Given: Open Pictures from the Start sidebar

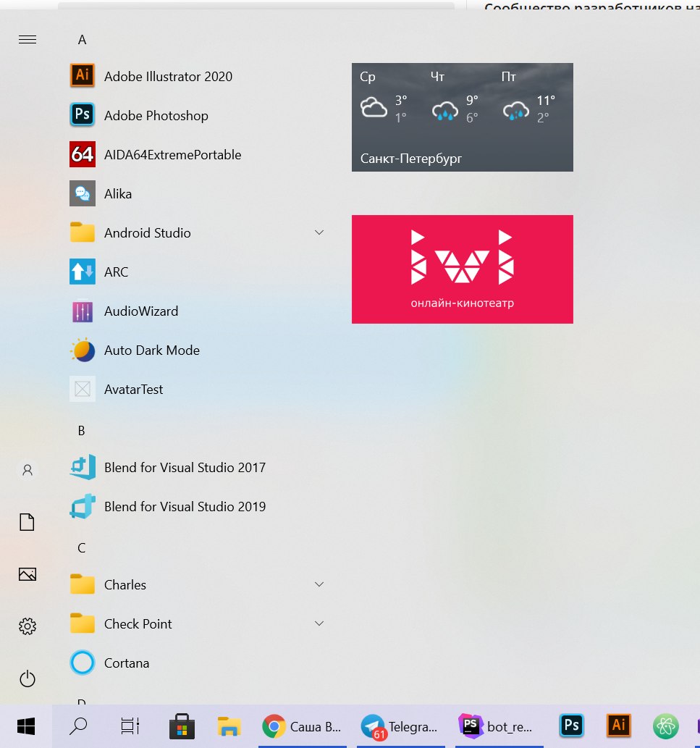Looking at the screenshot, I should pos(28,574).
